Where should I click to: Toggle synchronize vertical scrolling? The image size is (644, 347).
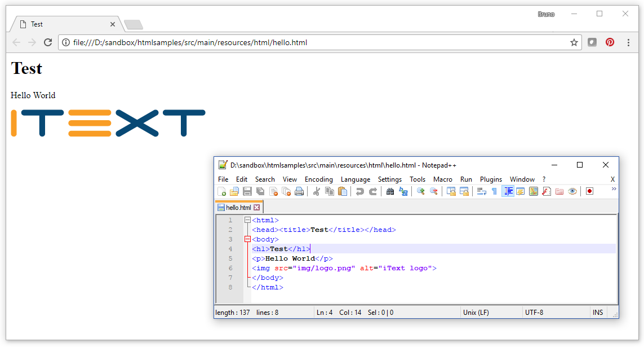(x=451, y=192)
